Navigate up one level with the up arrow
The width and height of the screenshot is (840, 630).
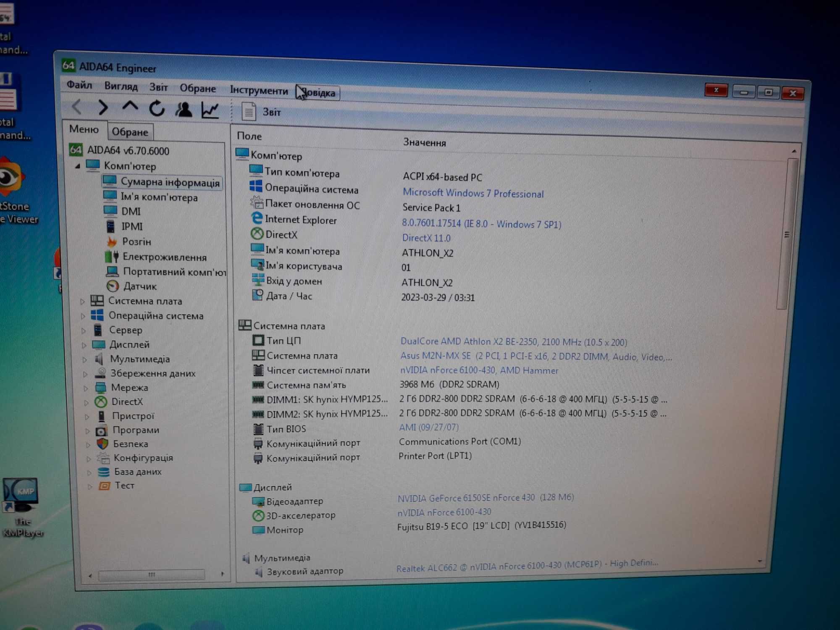pos(130,107)
